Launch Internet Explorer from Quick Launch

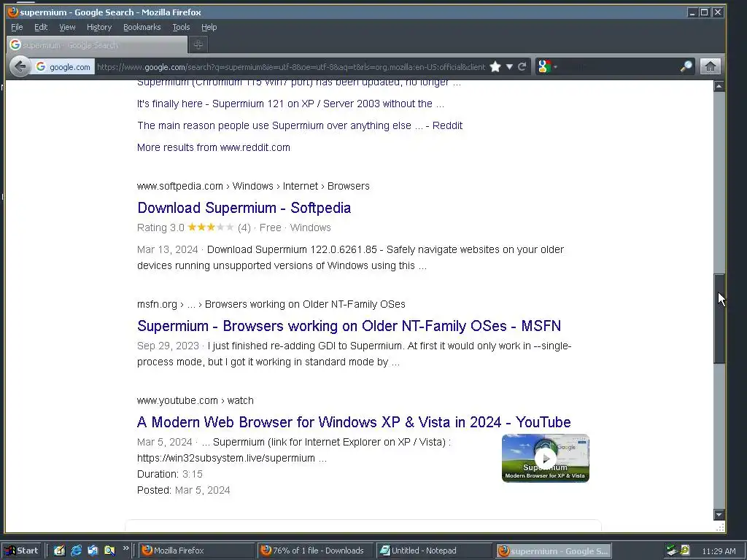click(x=76, y=551)
